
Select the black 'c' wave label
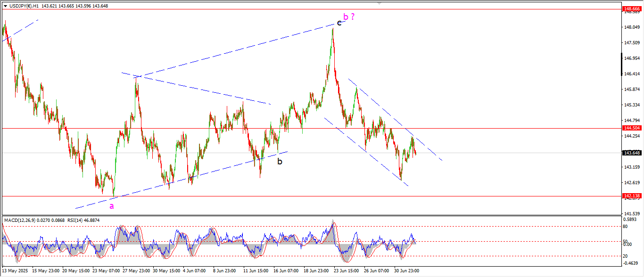(339, 23)
